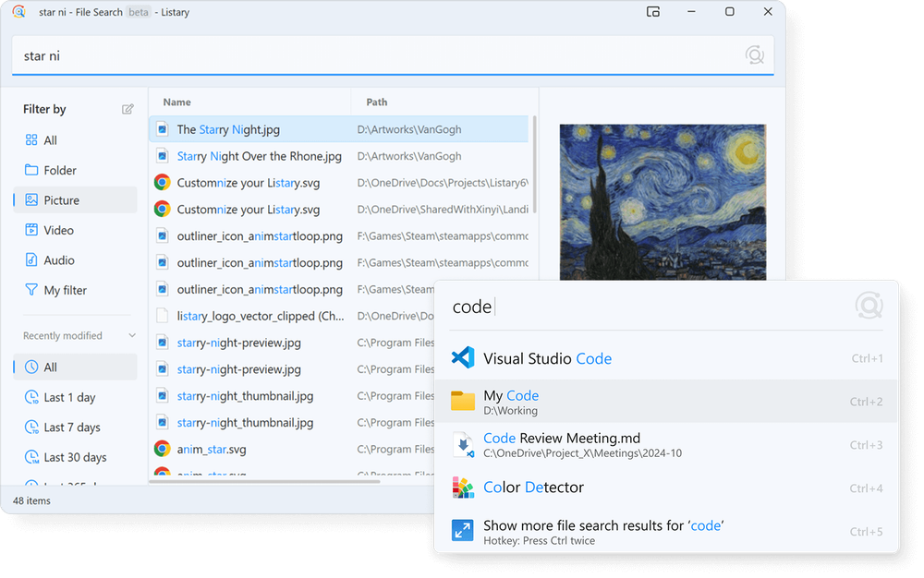The width and height of the screenshot is (924, 578).
Task: Select listary_logo_vector_clipped result row
Action: coord(292,316)
